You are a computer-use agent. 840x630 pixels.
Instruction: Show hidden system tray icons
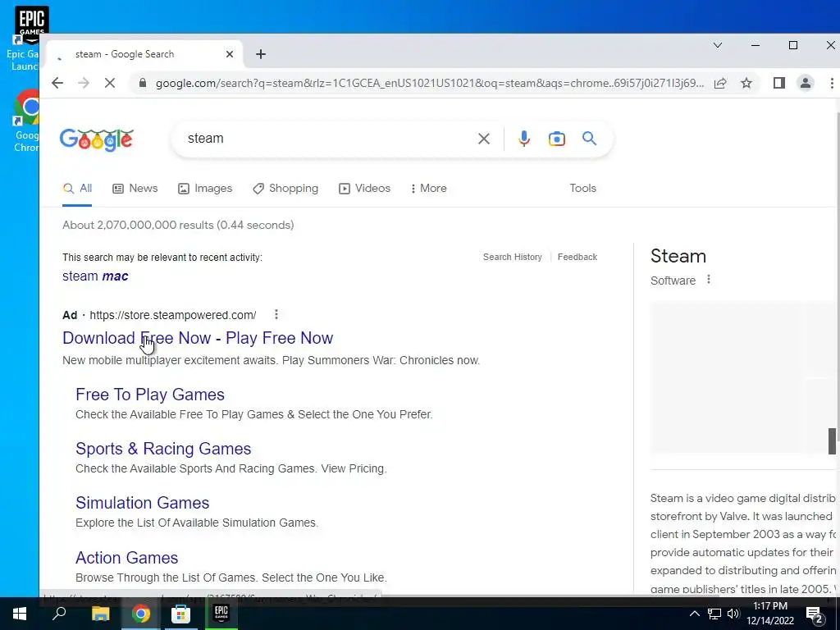point(694,614)
